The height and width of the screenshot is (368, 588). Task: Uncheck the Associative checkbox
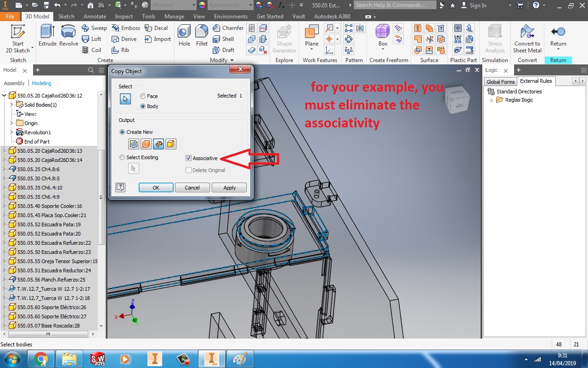(x=188, y=158)
